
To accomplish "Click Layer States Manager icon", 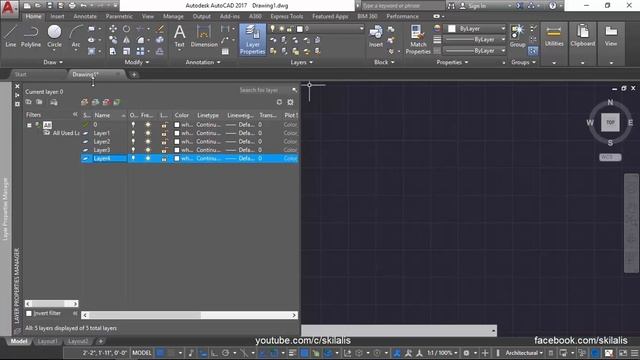I will click(x=54, y=102).
